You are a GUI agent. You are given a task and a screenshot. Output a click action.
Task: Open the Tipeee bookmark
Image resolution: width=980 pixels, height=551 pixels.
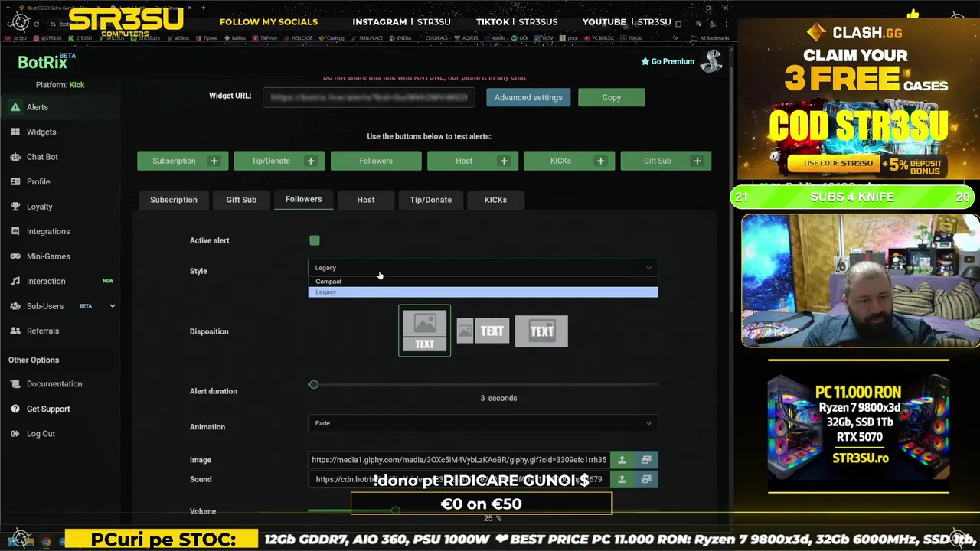[206, 37]
